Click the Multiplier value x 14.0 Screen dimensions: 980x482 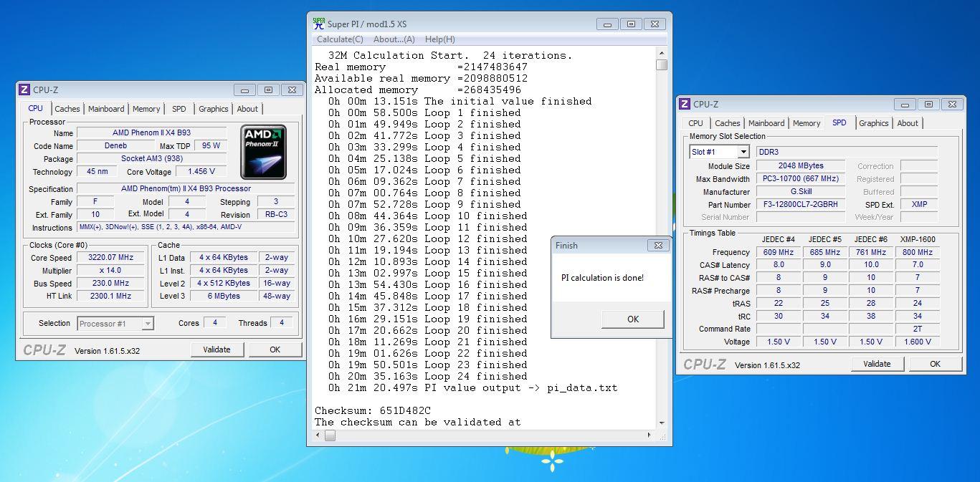(x=110, y=271)
